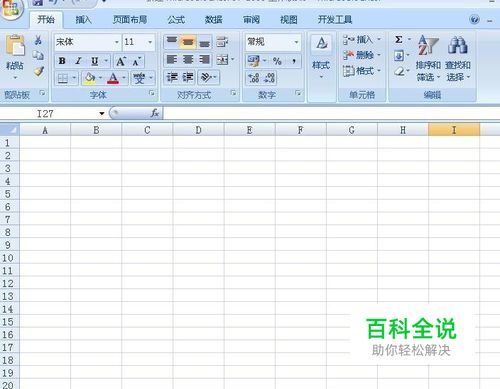Select column D header
Screen dimensions: 500x389
[x=198, y=130]
